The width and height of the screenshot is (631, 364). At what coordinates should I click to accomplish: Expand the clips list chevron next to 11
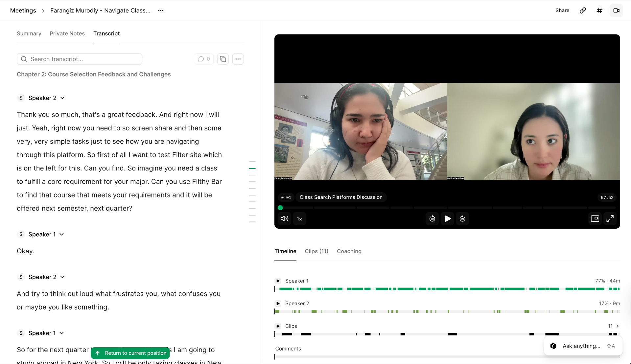(618, 326)
